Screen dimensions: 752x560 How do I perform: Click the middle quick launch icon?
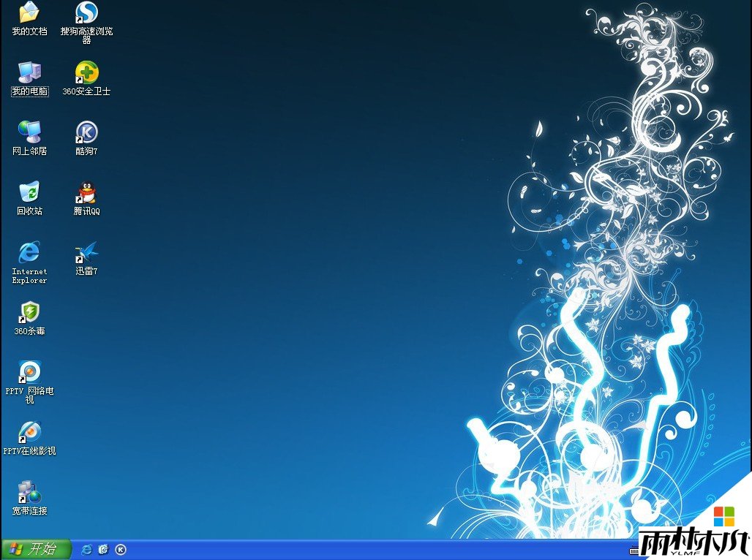pyautogui.click(x=104, y=550)
